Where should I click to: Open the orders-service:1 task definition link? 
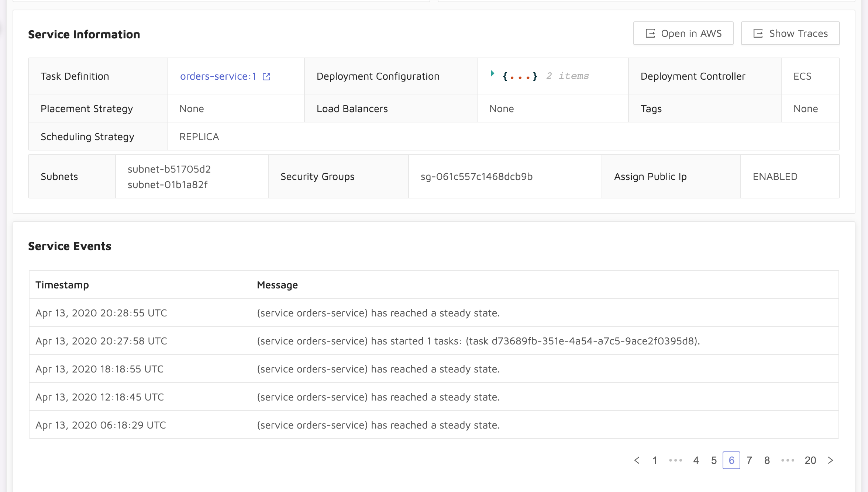click(x=218, y=76)
